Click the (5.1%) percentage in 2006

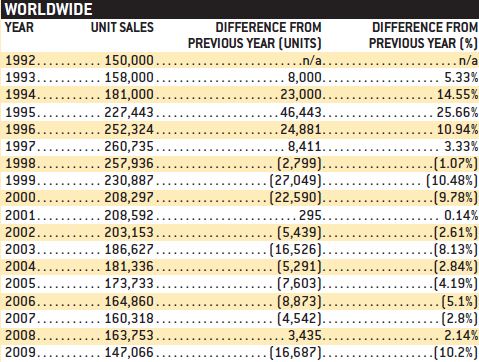pos(460,301)
